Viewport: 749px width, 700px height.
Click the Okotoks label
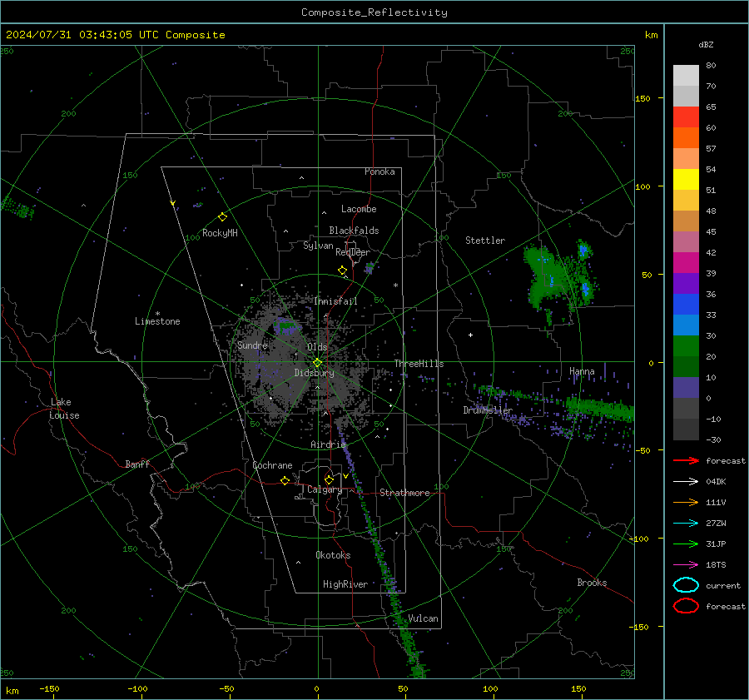pyautogui.click(x=333, y=555)
